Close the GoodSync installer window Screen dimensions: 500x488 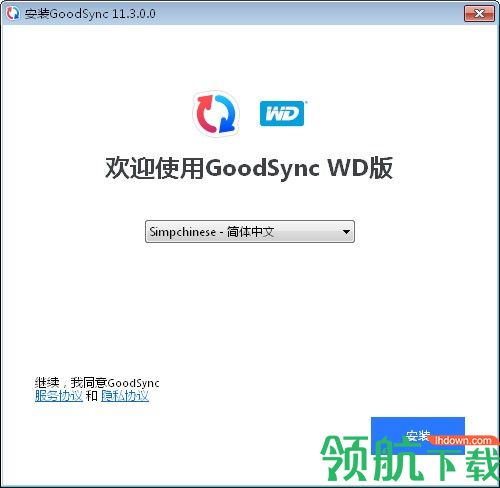pos(479,14)
